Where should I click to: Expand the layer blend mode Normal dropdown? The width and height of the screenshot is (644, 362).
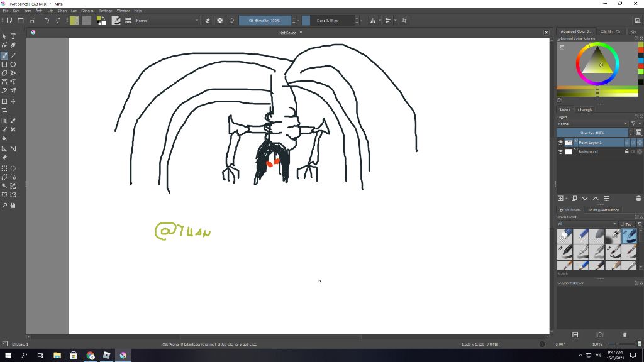pos(591,123)
